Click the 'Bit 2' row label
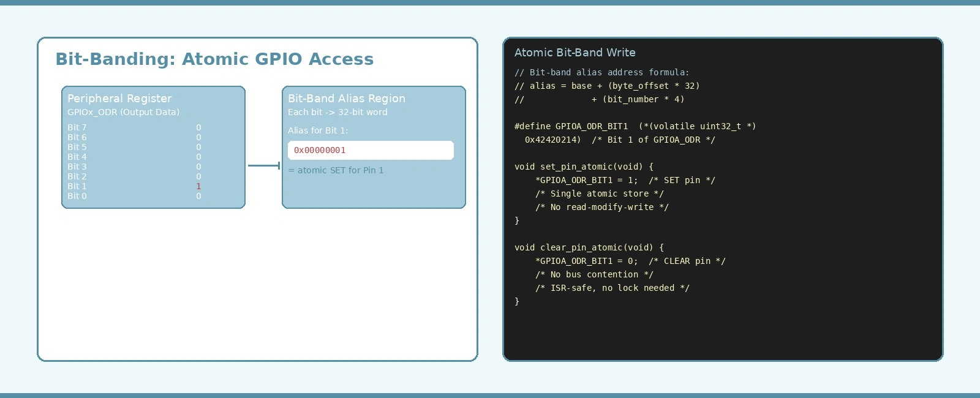This screenshot has width=980, height=398. point(77,176)
